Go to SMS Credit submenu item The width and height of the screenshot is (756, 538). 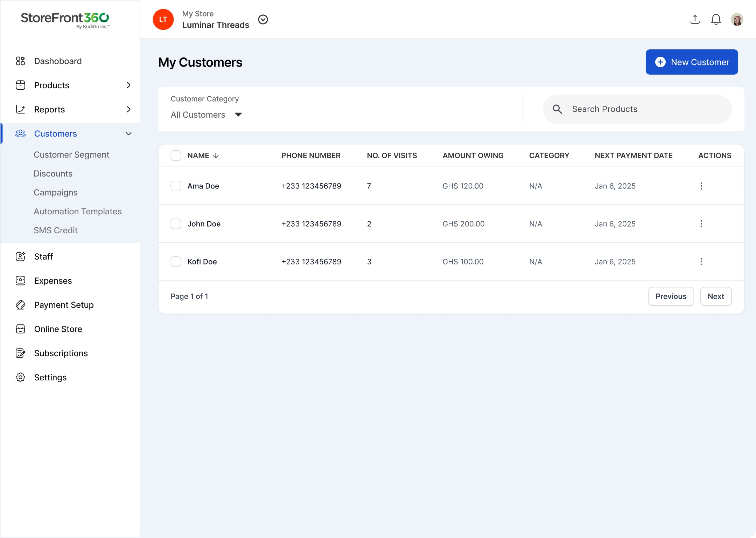click(x=56, y=230)
